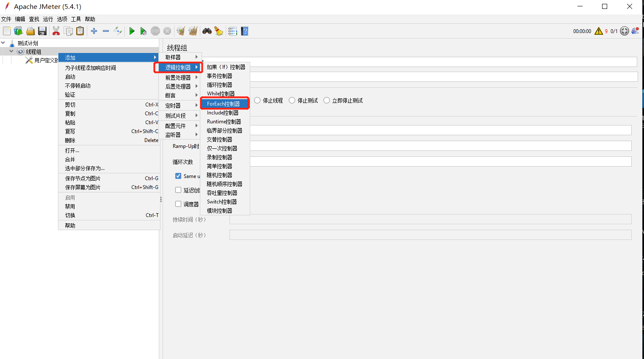
Task: Click the grey running-threads indicator icon
Action: click(x=625, y=31)
